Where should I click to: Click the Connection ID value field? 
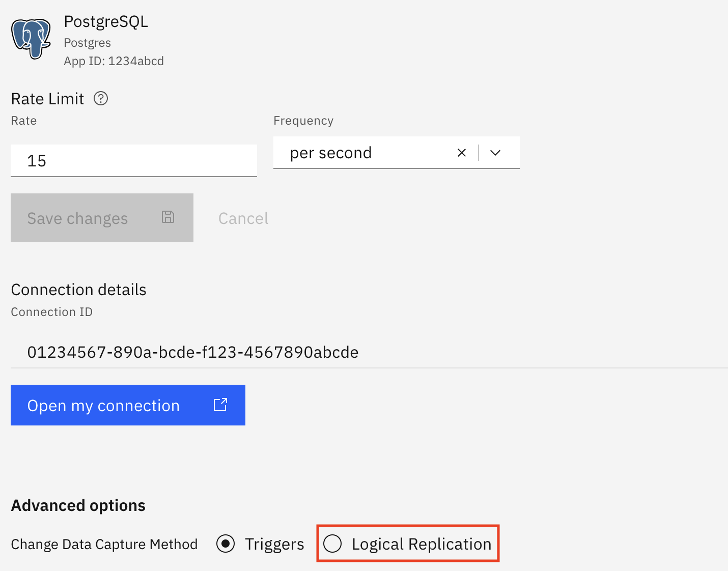point(369,352)
